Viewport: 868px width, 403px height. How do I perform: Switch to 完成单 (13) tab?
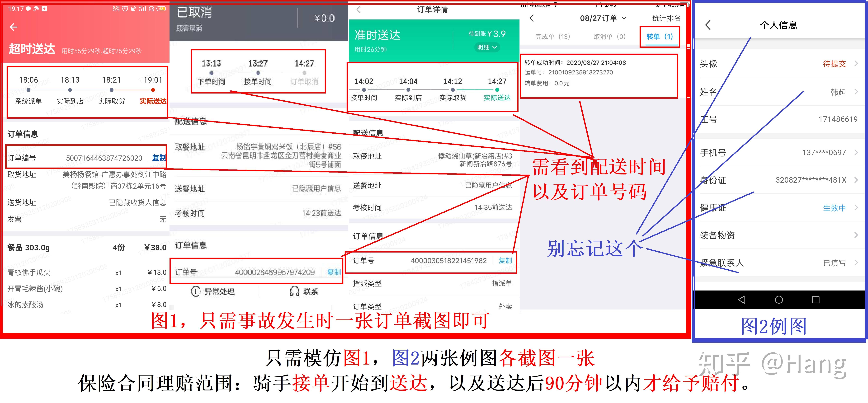pyautogui.click(x=553, y=37)
